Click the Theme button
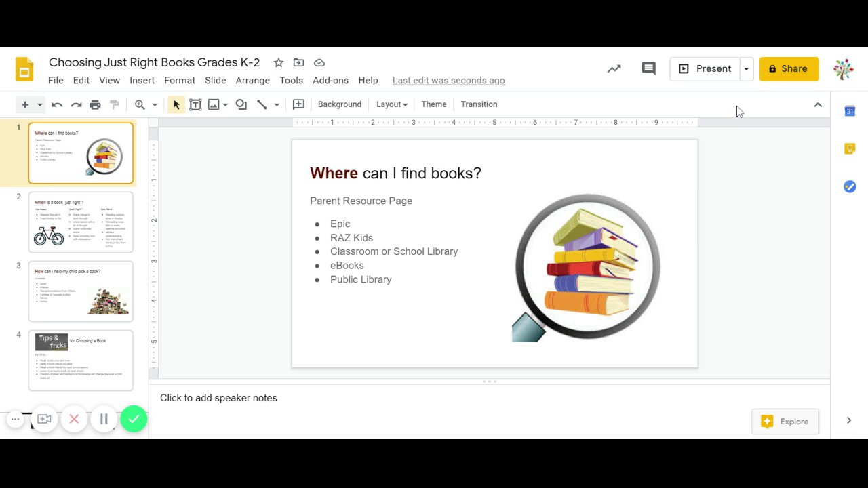 pyautogui.click(x=434, y=104)
